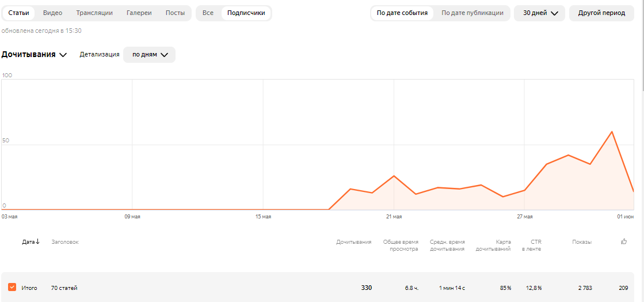This screenshot has height=302, width=644.
Task: Expand the Дочитывания metric dropdown
Action: [x=34, y=55]
